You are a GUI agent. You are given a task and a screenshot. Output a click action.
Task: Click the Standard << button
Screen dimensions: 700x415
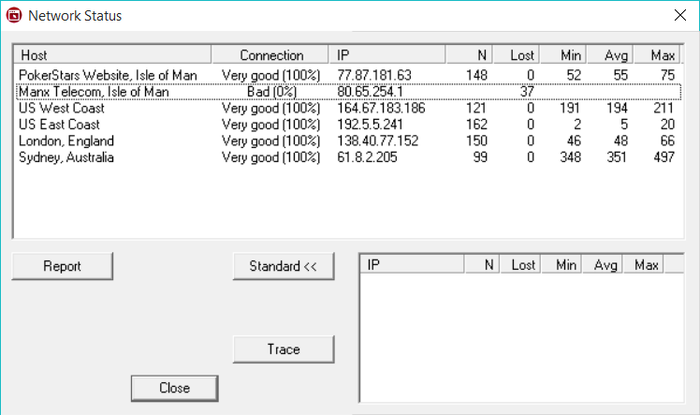[x=283, y=266]
